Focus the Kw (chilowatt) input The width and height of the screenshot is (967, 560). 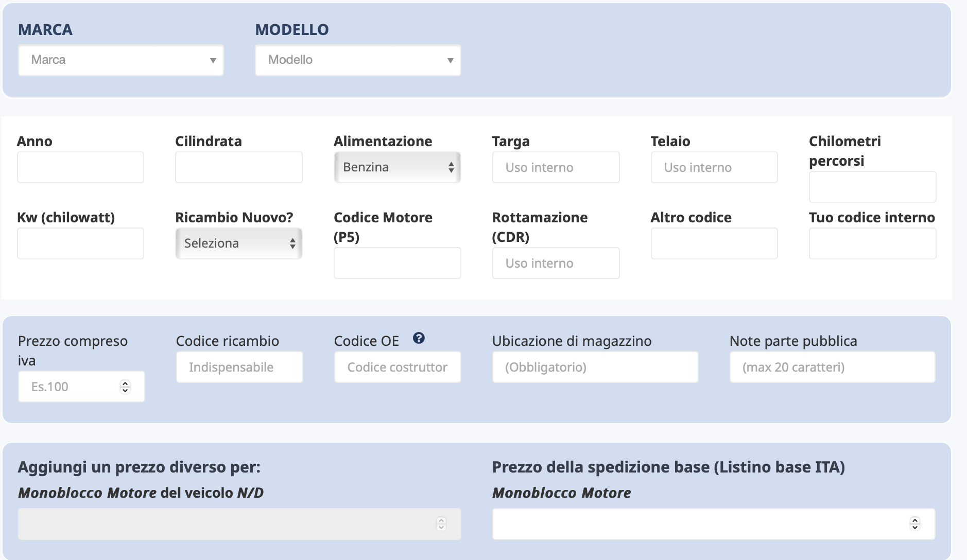(x=80, y=243)
